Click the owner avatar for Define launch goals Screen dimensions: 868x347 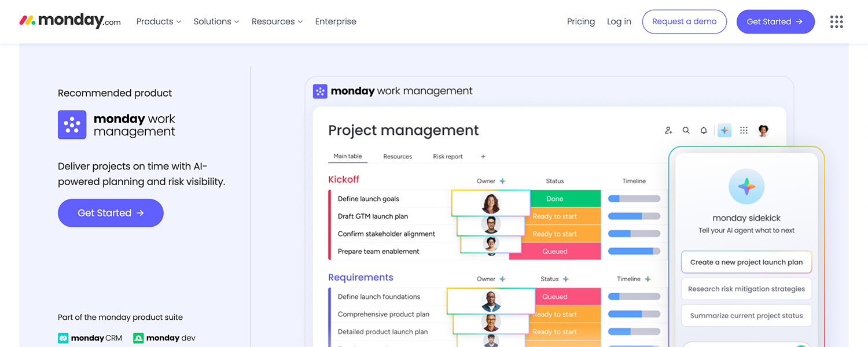click(491, 203)
